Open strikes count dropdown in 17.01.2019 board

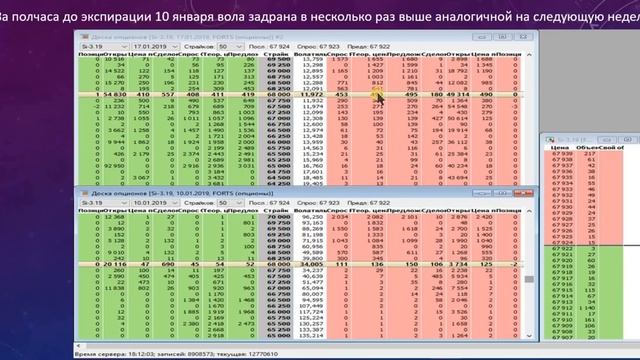coord(230,47)
